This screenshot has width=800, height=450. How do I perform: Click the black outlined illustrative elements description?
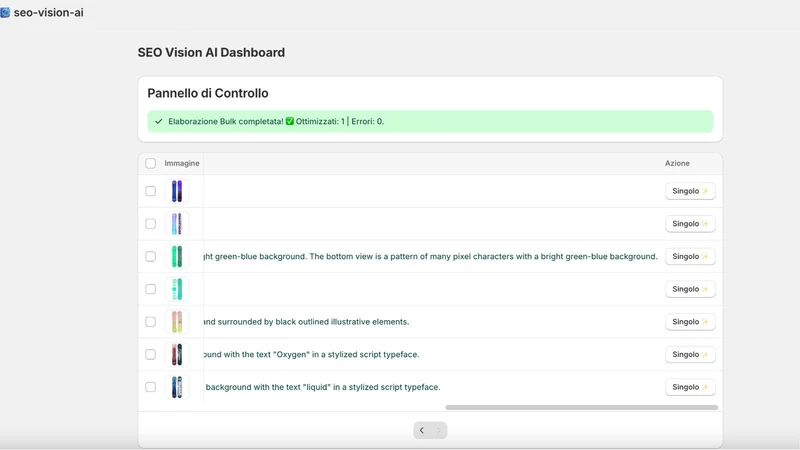click(306, 321)
